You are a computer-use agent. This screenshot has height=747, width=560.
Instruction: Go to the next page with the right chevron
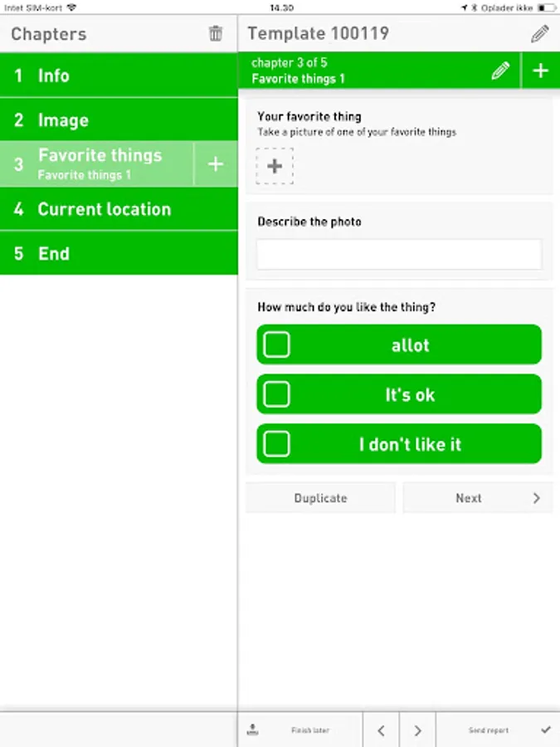point(417,730)
